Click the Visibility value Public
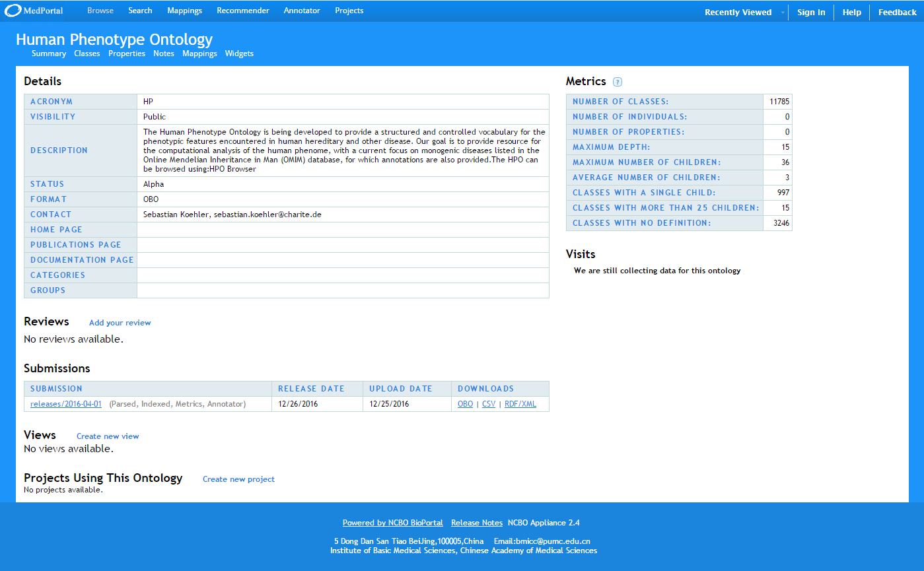This screenshot has width=924, height=571. click(x=155, y=117)
